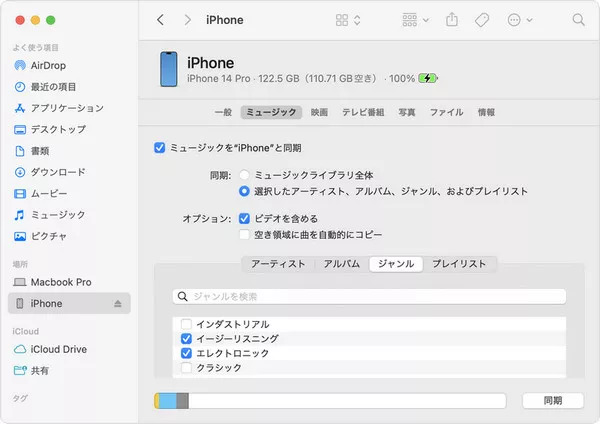Uncheck the イージーリスニング genre
The width and height of the screenshot is (600, 424).
(x=186, y=339)
